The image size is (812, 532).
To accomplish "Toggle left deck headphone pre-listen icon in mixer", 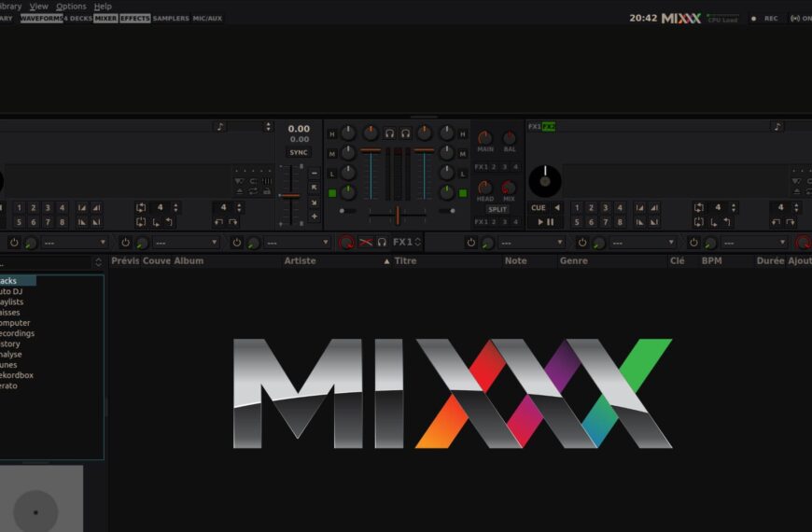I will point(389,133).
